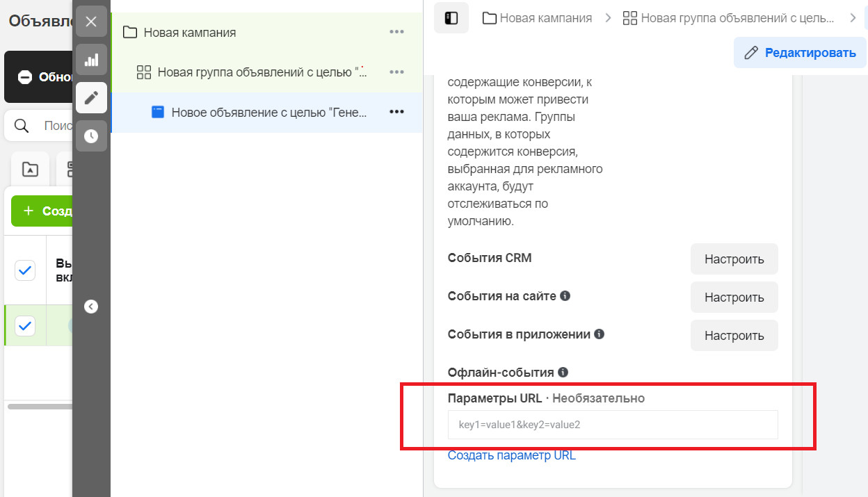Collapse panel with left arrow circle icon
The image size is (868, 497).
pos(91,307)
